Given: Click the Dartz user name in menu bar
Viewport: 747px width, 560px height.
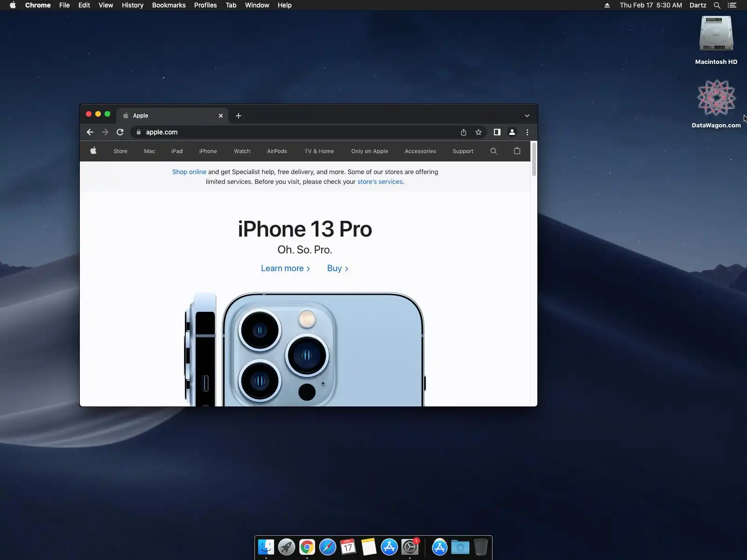Looking at the screenshot, I should point(698,5).
